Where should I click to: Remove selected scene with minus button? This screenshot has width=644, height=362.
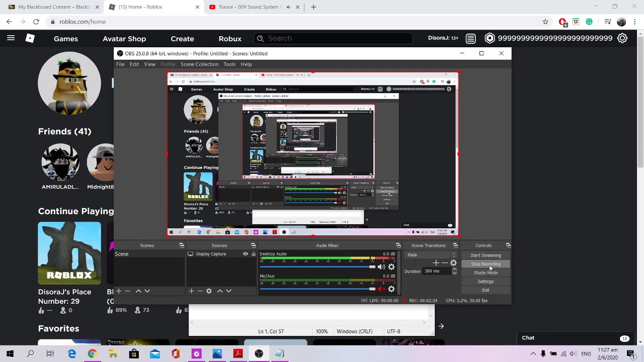coord(127,291)
